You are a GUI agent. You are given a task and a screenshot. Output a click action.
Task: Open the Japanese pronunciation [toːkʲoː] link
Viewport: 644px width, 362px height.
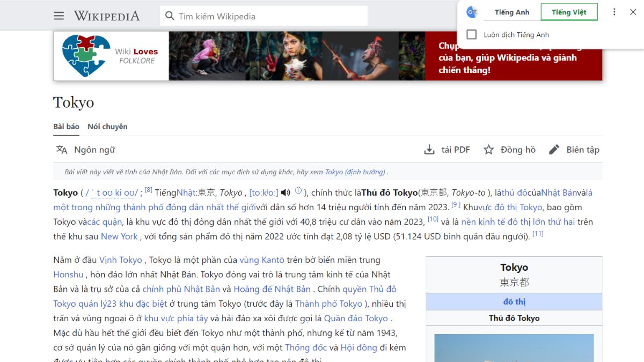(264, 193)
